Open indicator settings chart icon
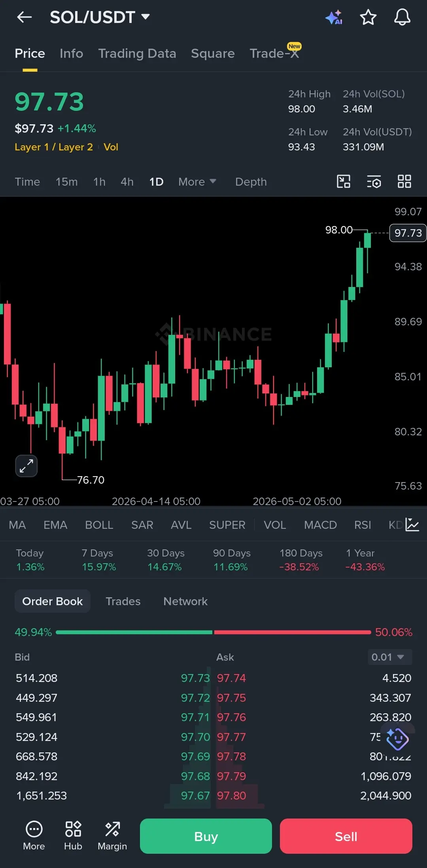Screen dimensions: 427x868 tap(412, 525)
